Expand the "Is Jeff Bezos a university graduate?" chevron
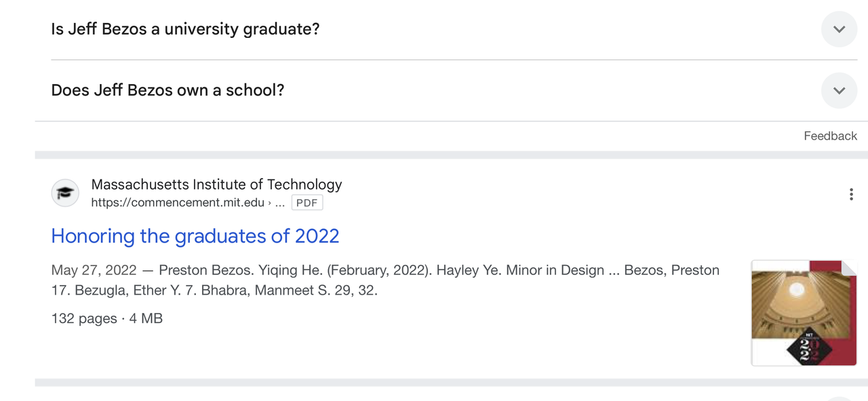 pos(839,29)
